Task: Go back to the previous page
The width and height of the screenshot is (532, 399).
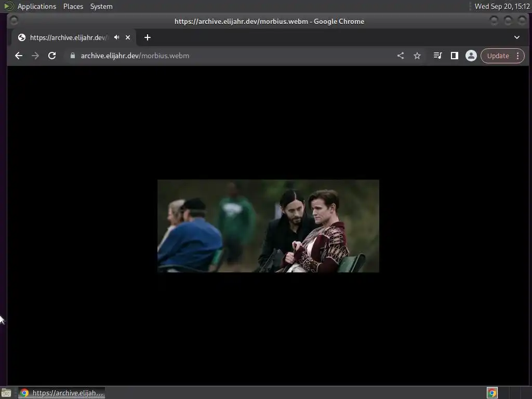Action: click(x=19, y=56)
